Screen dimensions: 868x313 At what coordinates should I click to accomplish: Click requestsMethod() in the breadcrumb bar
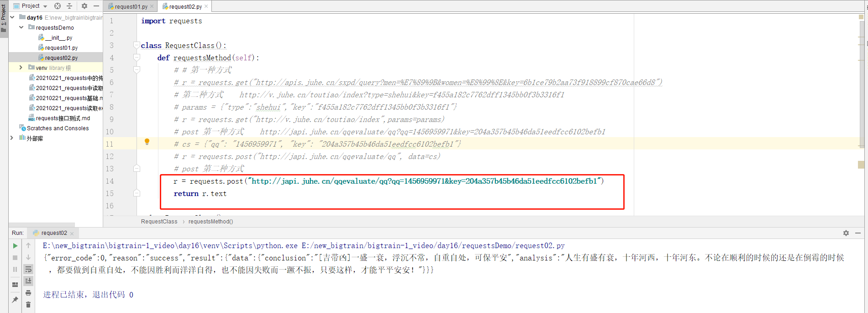[210, 222]
